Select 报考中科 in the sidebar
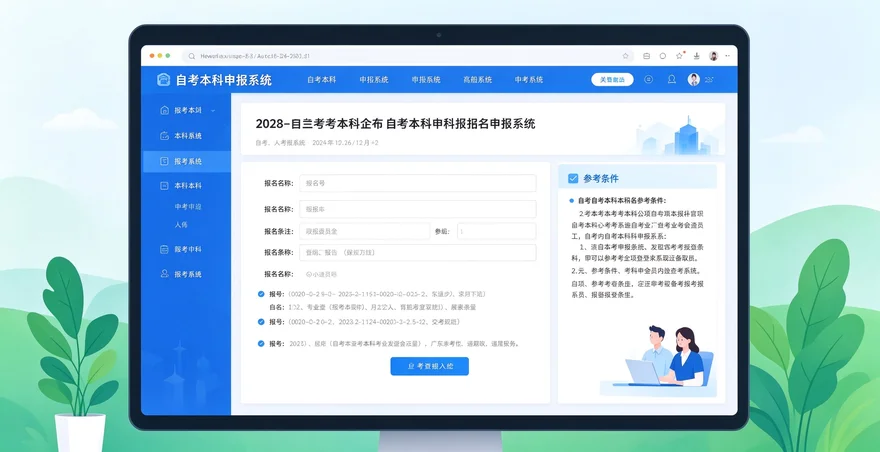 tap(186, 249)
